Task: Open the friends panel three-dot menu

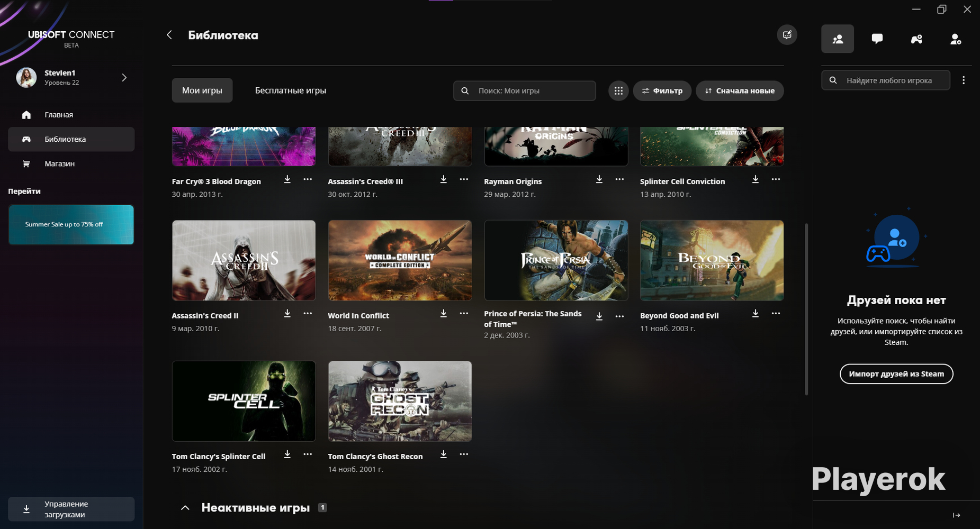Action: click(964, 80)
